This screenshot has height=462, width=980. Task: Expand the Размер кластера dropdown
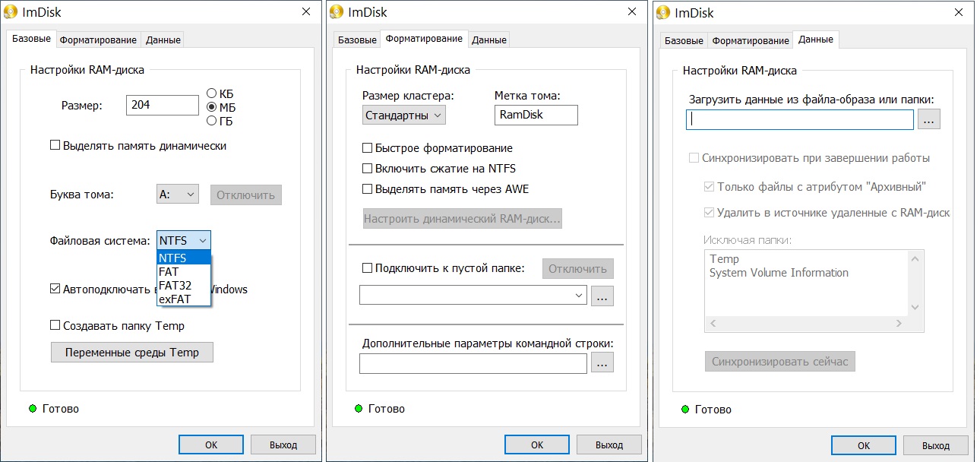403,115
